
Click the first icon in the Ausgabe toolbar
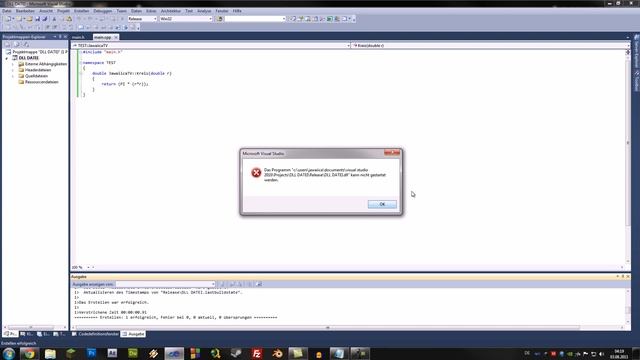222,284
